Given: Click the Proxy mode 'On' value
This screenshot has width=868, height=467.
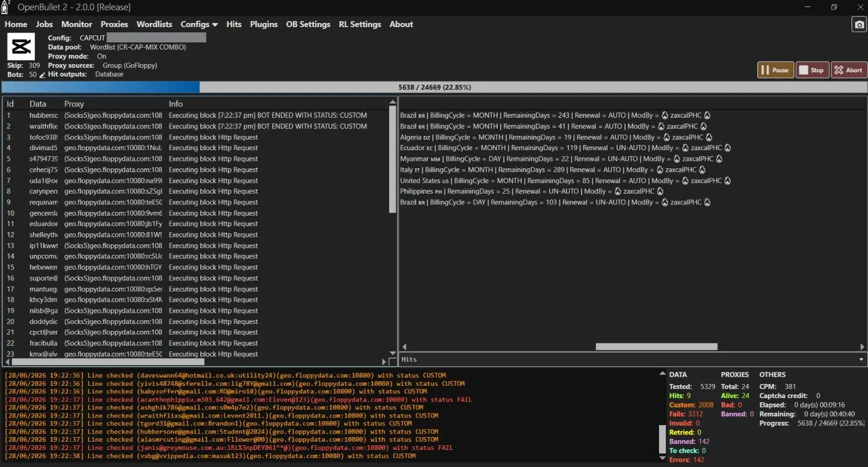Looking at the screenshot, I should (x=102, y=57).
